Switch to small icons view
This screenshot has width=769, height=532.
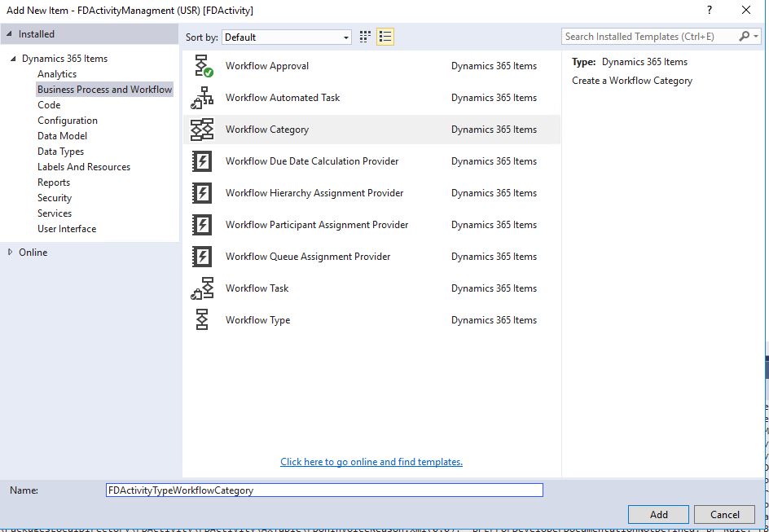click(x=365, y=37)
